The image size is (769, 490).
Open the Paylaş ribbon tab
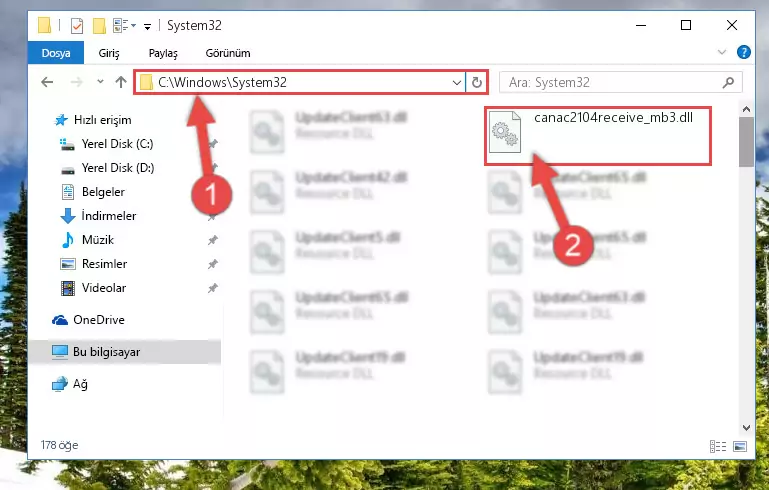(163, 53)
